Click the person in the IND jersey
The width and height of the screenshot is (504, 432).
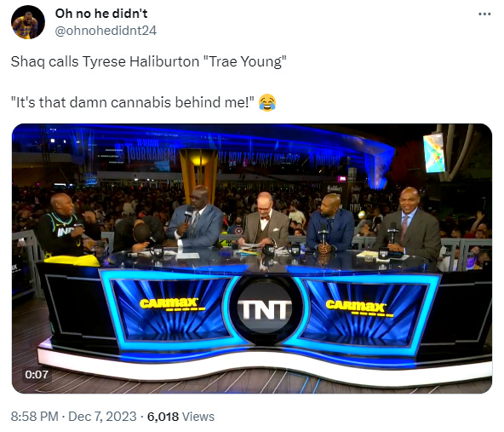[66, 228]
